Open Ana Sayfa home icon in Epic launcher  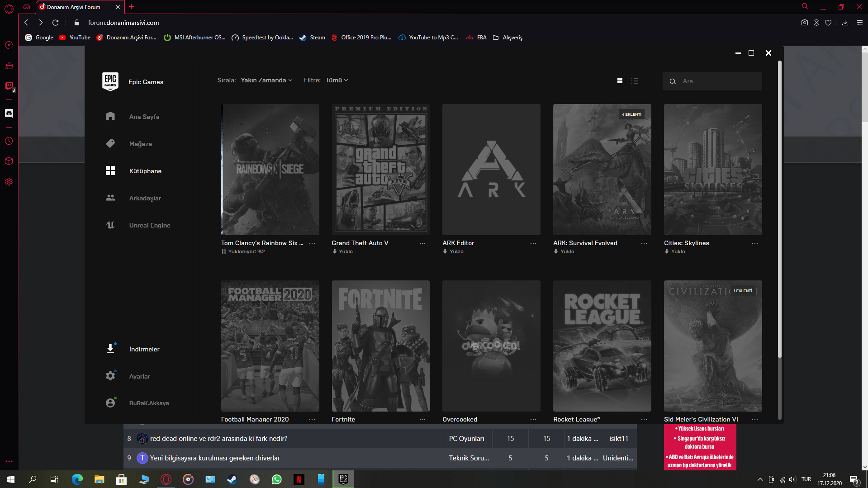110,116
